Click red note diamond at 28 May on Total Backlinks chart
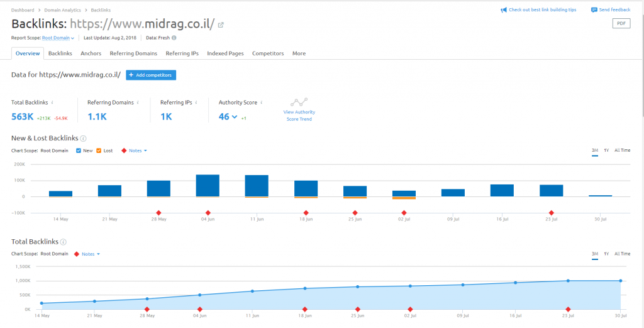 pos(147,309)
